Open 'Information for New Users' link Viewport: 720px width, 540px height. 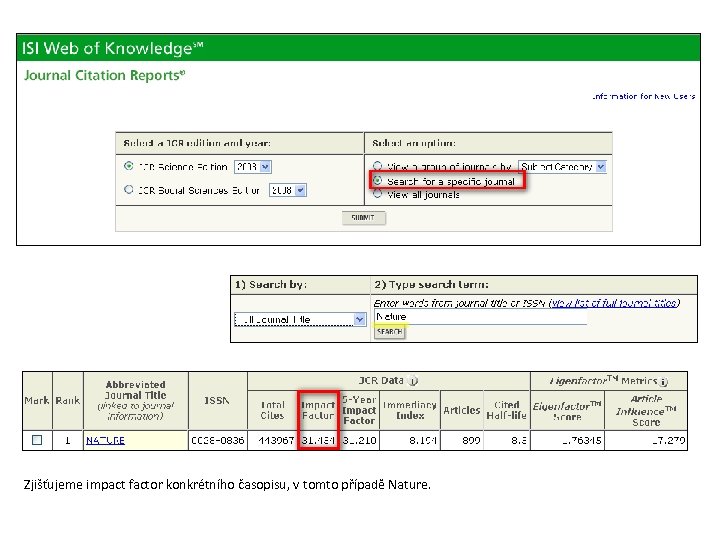pos(643,96)
